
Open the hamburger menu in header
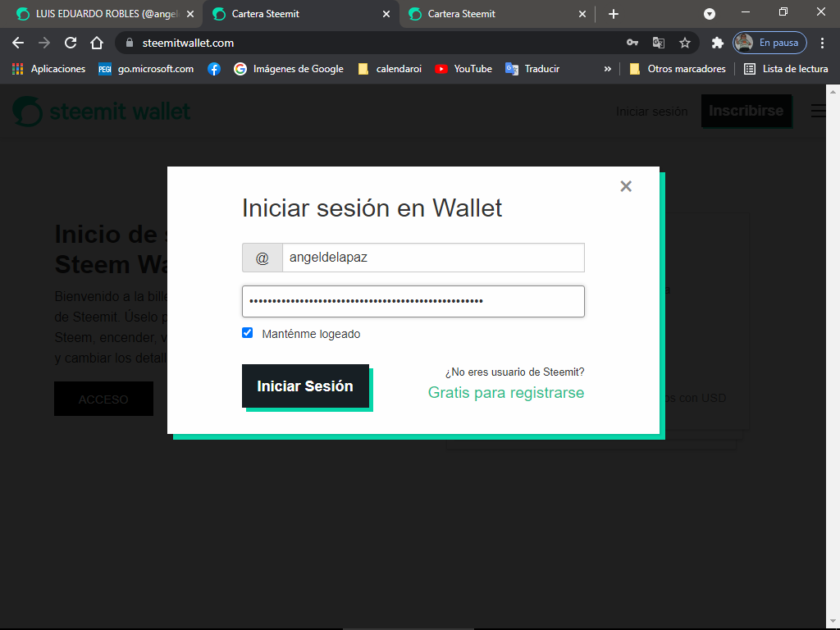pyautogui.click(x=818, y=111)
